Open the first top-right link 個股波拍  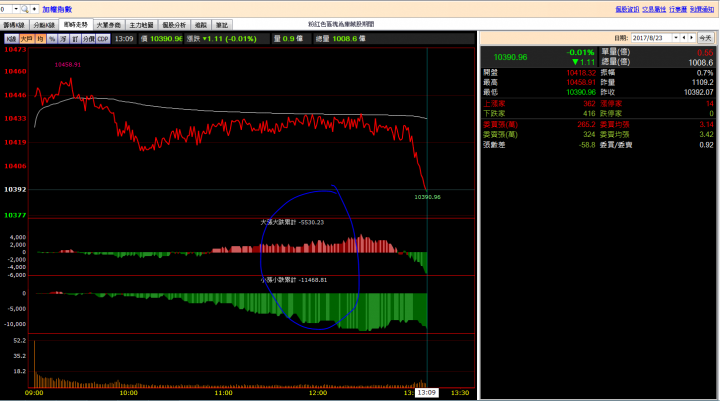point(627,9)
